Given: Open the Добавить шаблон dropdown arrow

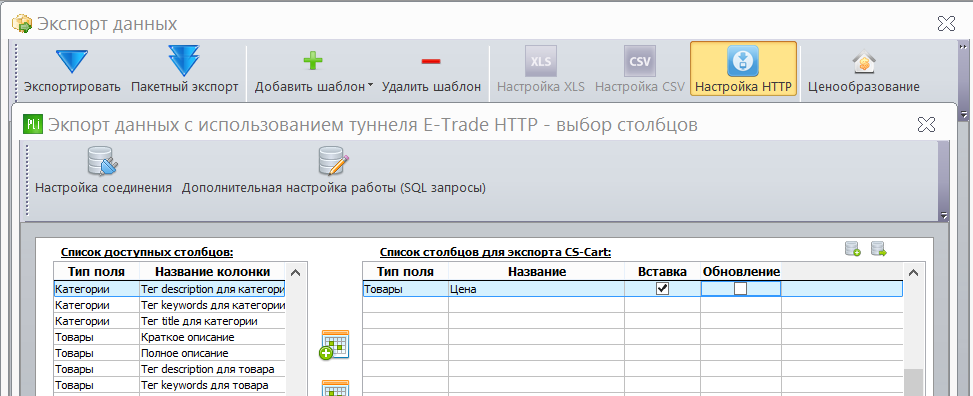Looking at the screenshot, I should pos(370,86).
